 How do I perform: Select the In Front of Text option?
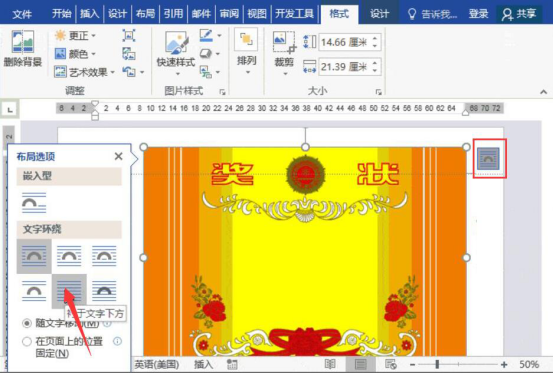point(104,291)
